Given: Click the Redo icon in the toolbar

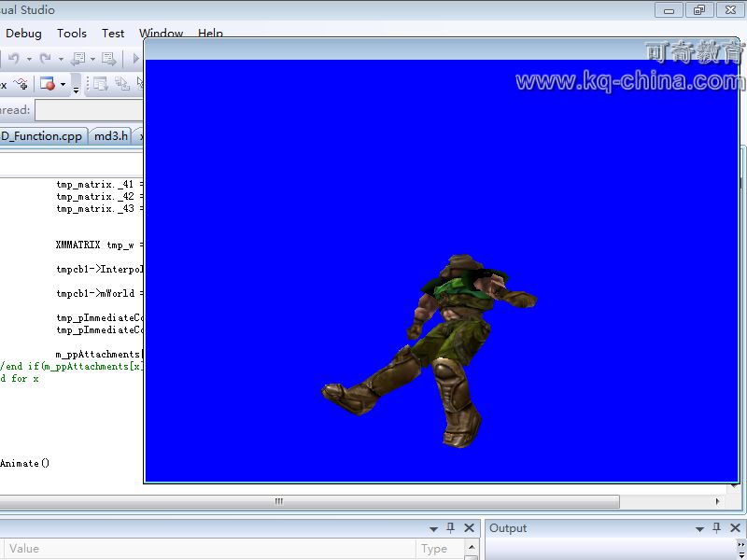Looking at the screenshot, I should pos(45,59).
